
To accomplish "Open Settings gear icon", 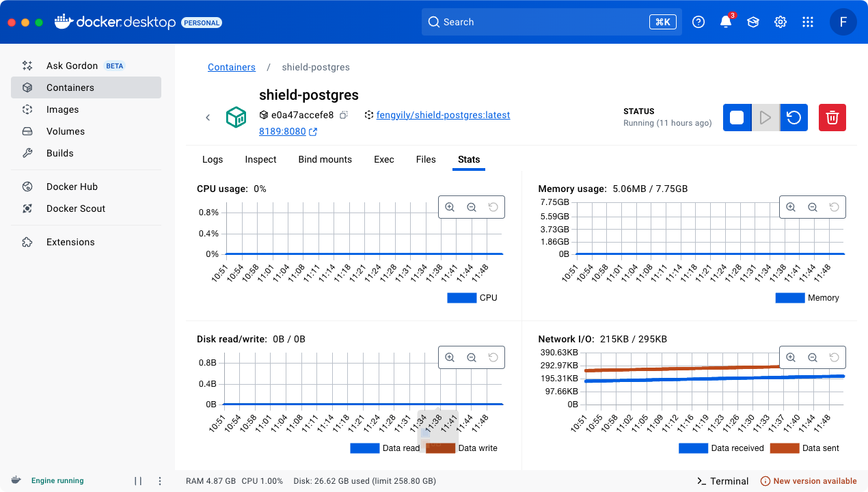I will (781, 22).
